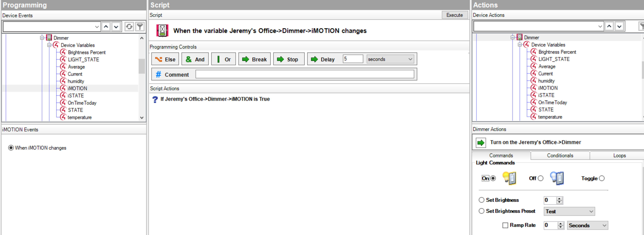Collapse the Dimmer node in Device Actions tree
The width and height of the screenshot is (644, 235).
(513, 37)
